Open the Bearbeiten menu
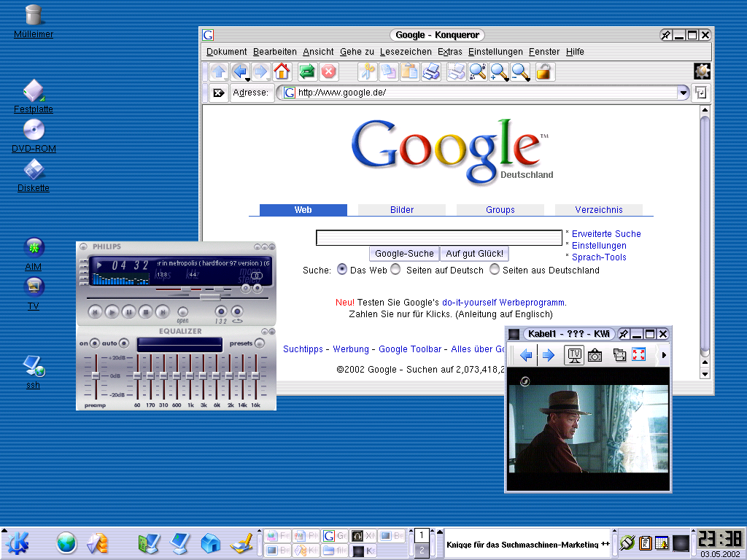 tap(274, 52)
